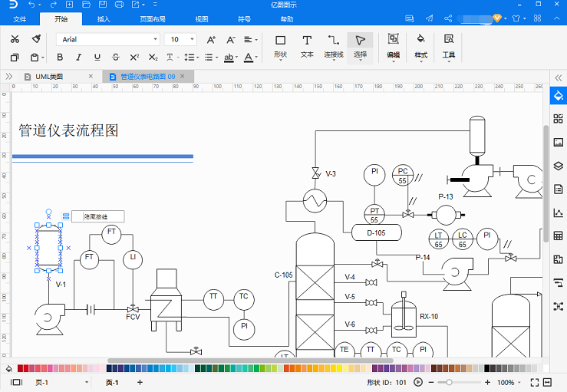Viewport: 567px width, 392px height.
Task: Click the Undo arrow in title bar
Action: click(x=31, y=5)
